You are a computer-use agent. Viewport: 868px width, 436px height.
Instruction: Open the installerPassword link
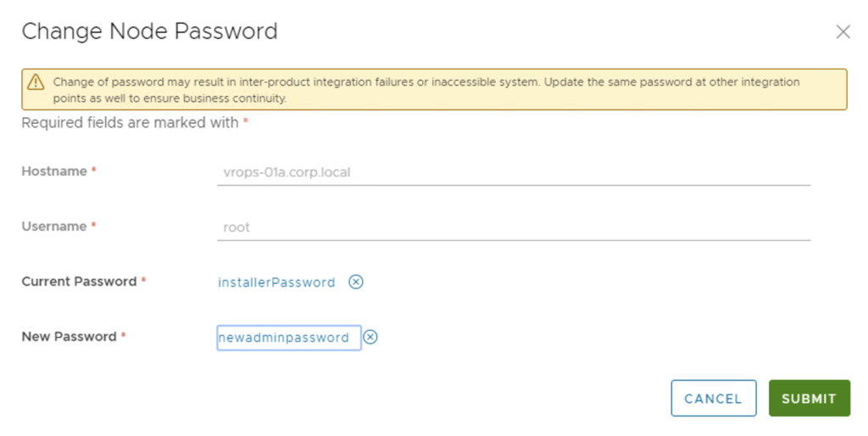point(276,282)
